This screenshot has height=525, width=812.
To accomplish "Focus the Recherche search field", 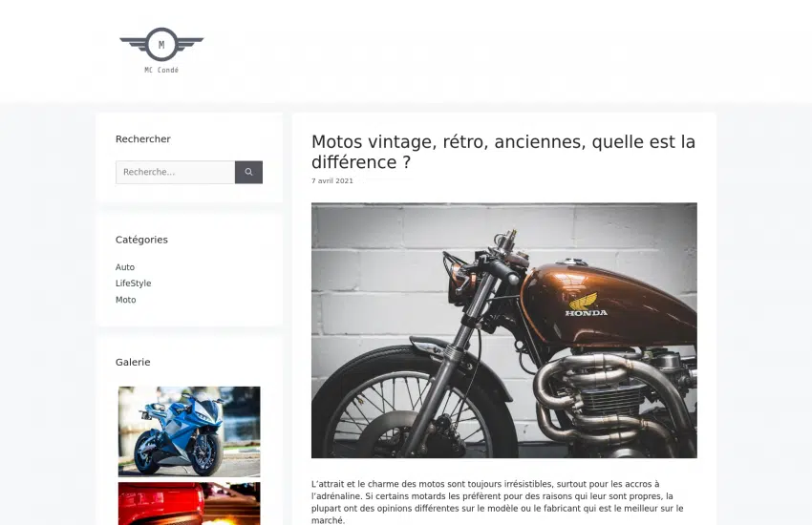I will tap(175, 172).
